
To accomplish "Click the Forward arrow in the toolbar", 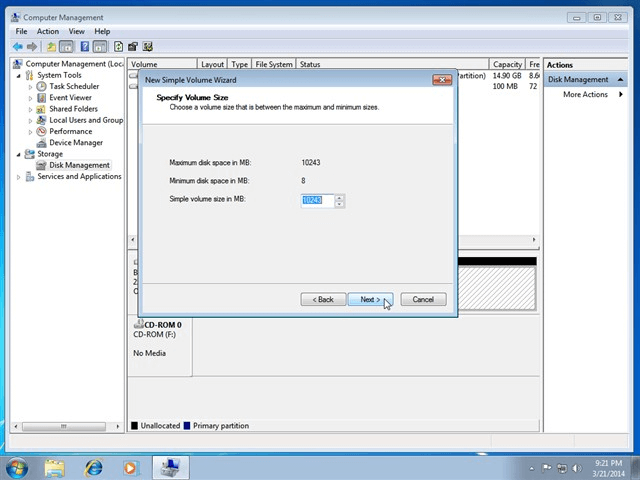I will pyautogui.click(x=32, y=47).
